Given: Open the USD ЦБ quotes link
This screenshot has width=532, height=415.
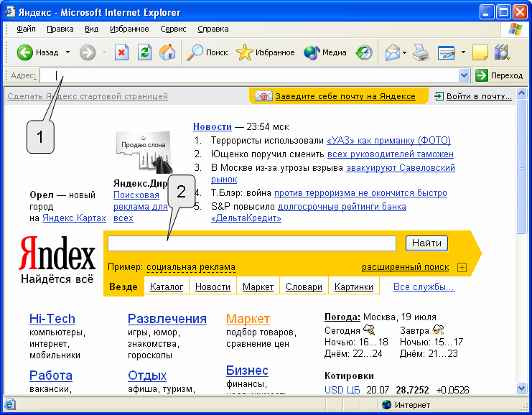Looking at the screenshot, I should pyautogui.click(x=342, y=390).
